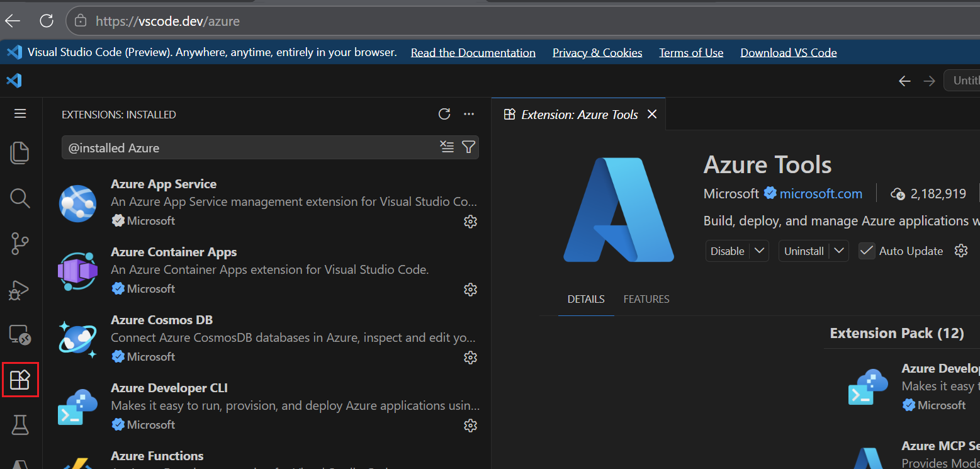Viewport: 980px width, 469px height.
Task: Open the Read the Documentation link
Action: point(473,52)
